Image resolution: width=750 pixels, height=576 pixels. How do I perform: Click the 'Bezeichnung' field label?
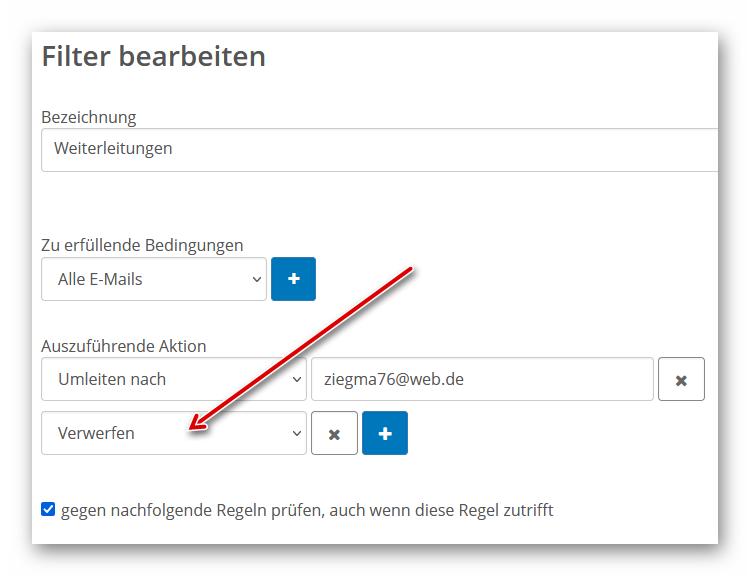point(88,117)
